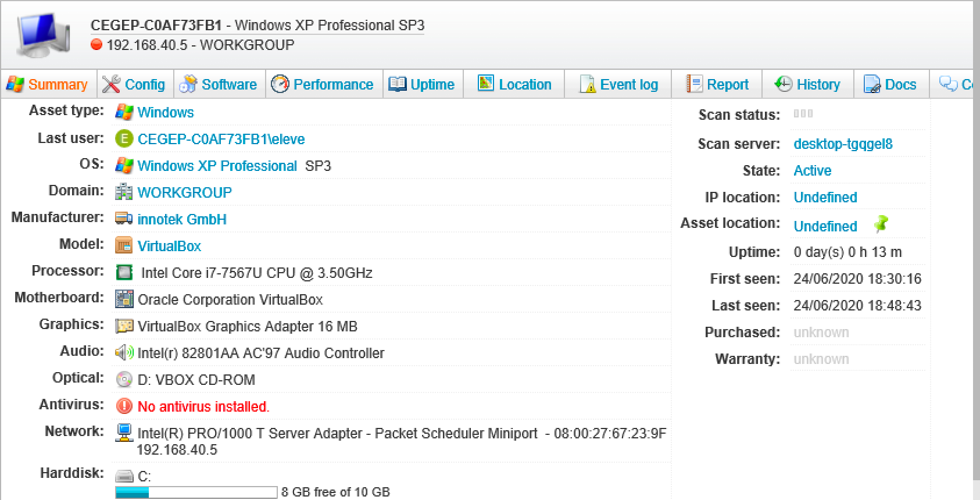Click the optical disc icon

pyautogui.click(x=124, y=379)
